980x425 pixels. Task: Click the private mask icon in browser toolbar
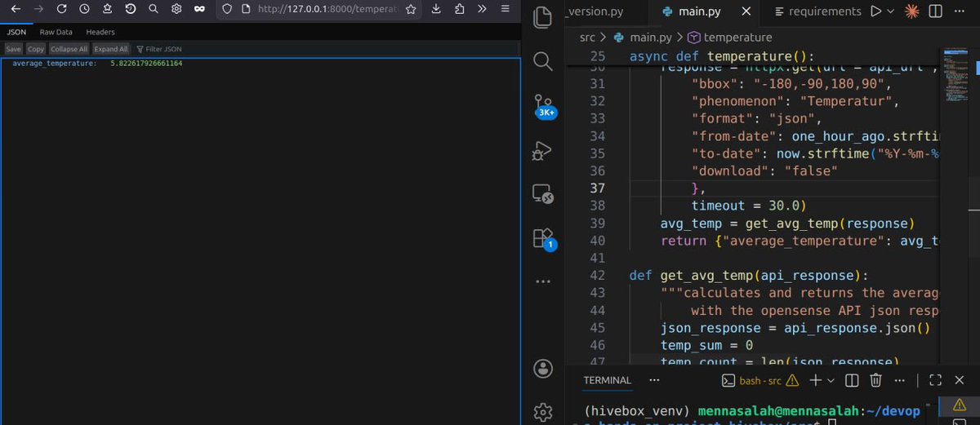point(199,10)
